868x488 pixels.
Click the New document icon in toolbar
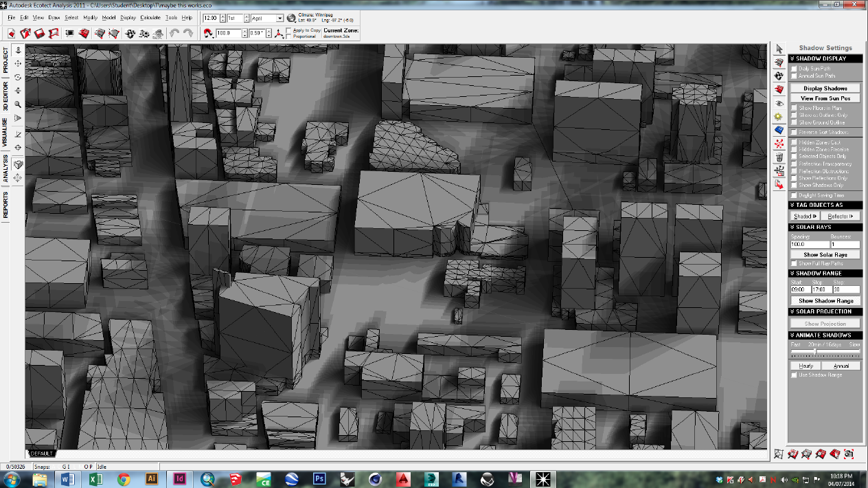[x=12, y=33]
